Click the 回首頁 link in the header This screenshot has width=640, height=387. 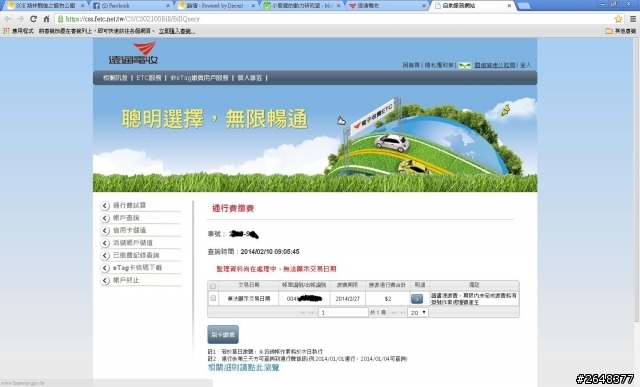coord(411,65)
